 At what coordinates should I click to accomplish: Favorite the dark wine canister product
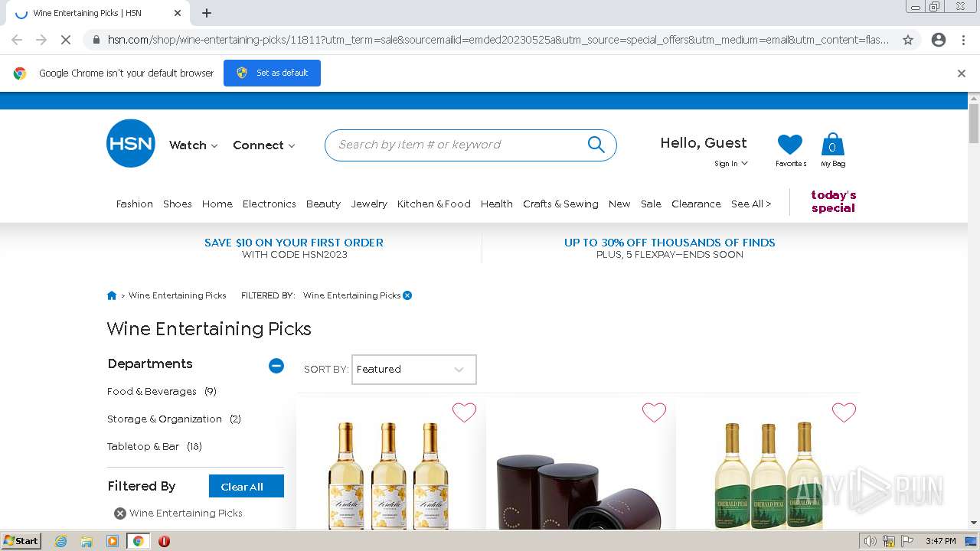point(654,412)
